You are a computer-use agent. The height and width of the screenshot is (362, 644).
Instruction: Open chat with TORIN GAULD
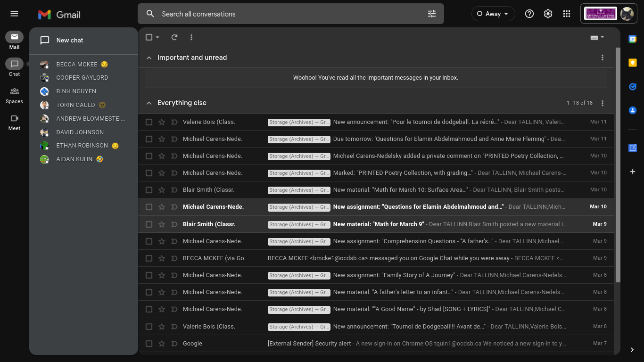(75, 105)
